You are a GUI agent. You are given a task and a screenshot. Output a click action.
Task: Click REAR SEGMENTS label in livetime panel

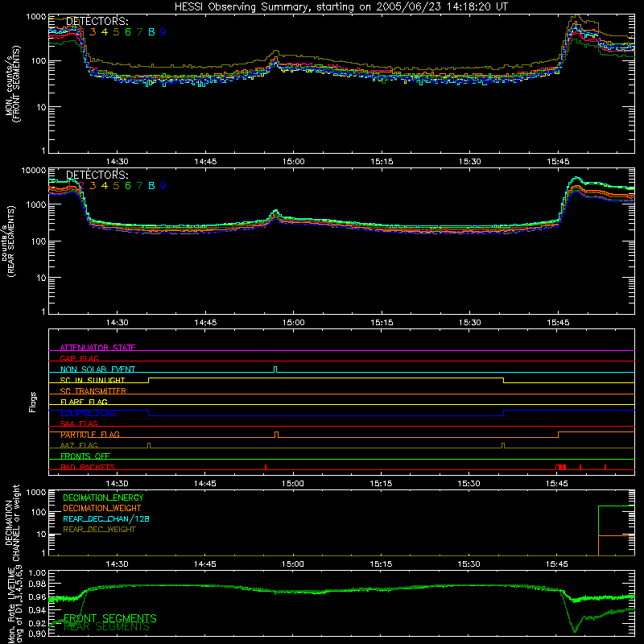coord(107,627)
